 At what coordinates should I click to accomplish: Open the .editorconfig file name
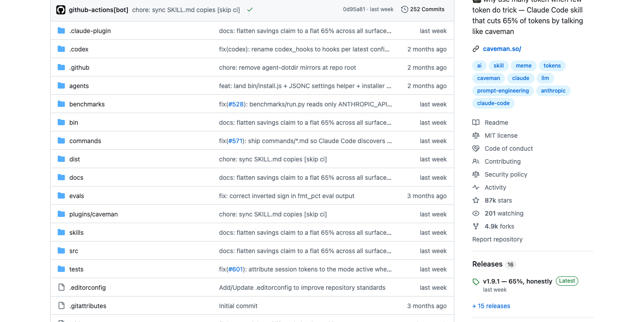(x=88, y=288)
